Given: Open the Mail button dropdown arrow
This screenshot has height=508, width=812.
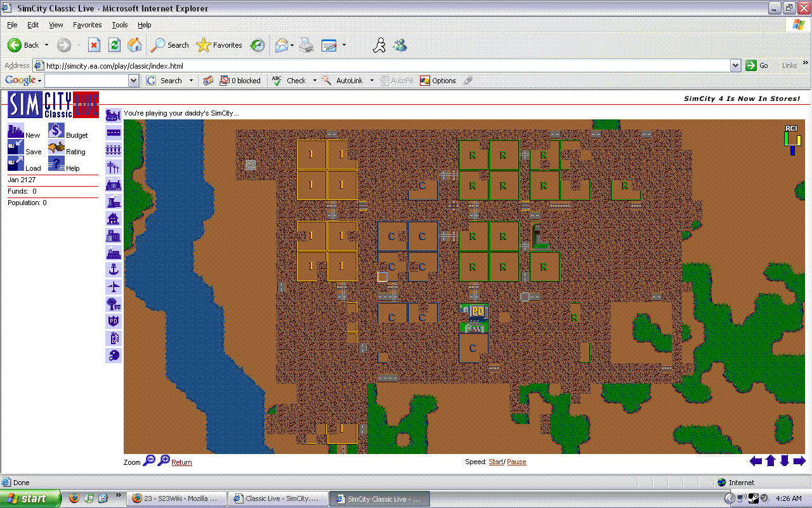Looking at the screenshot, I should pos(292,45).
